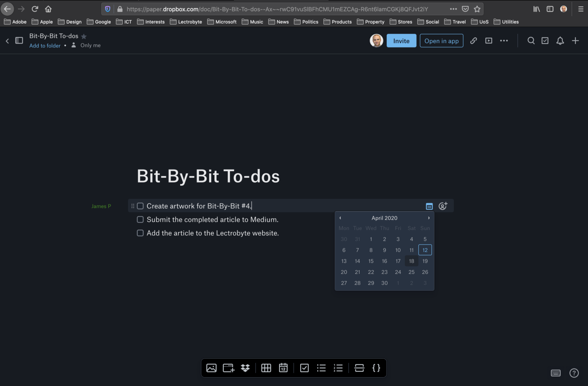Go back to March in the calendar
The height and width of the screenshot is (386, 588).
340,218
